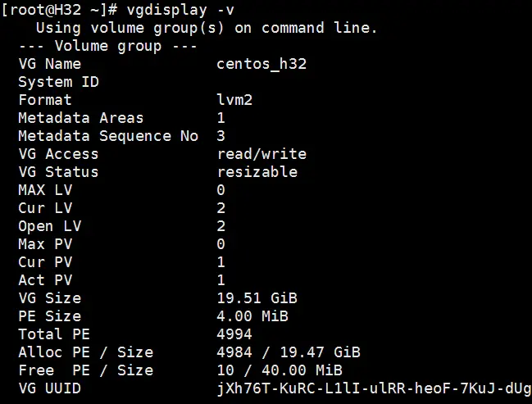Click the volume group name centos_h32

(261, 64)
